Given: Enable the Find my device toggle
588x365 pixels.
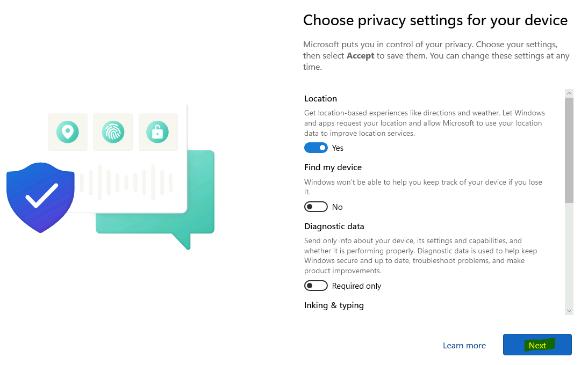Looking at the screenshot, I should (315, 207).
